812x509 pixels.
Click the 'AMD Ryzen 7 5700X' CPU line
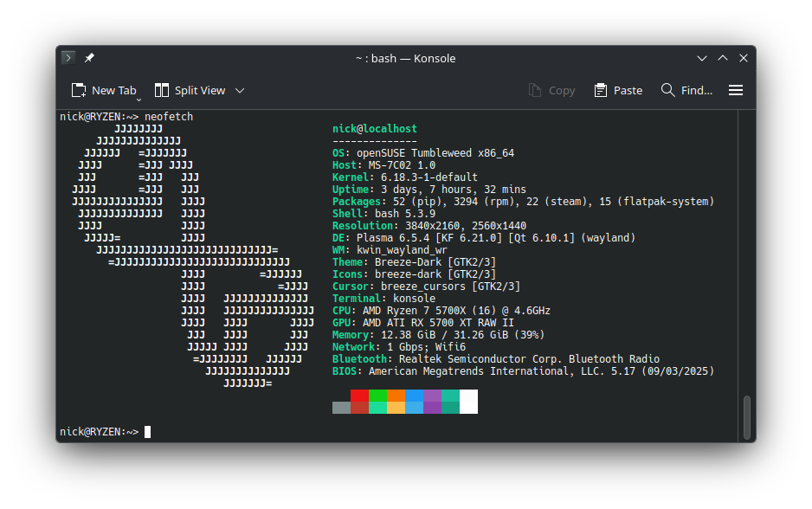441,311
